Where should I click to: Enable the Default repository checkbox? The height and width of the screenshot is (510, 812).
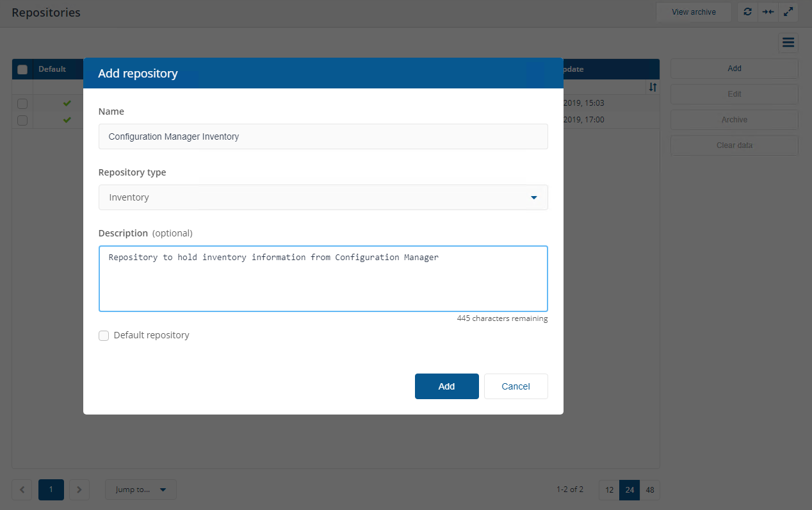(x=104, y=336)
